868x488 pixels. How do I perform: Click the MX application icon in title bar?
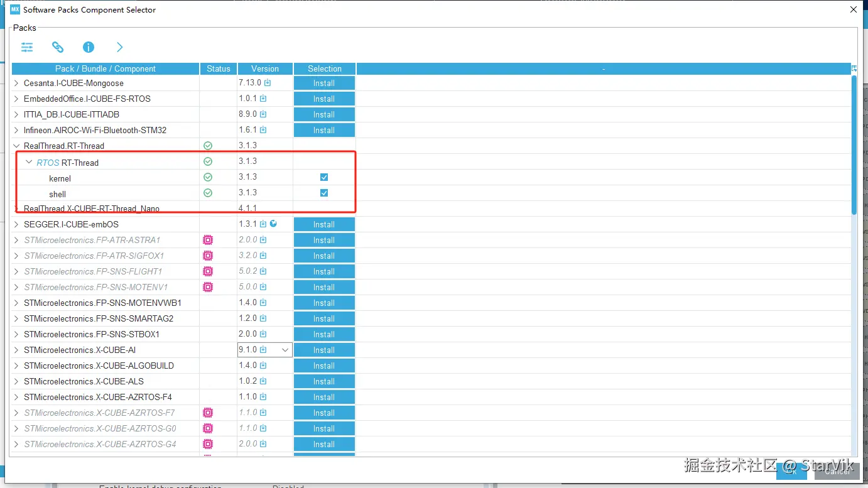16,9
